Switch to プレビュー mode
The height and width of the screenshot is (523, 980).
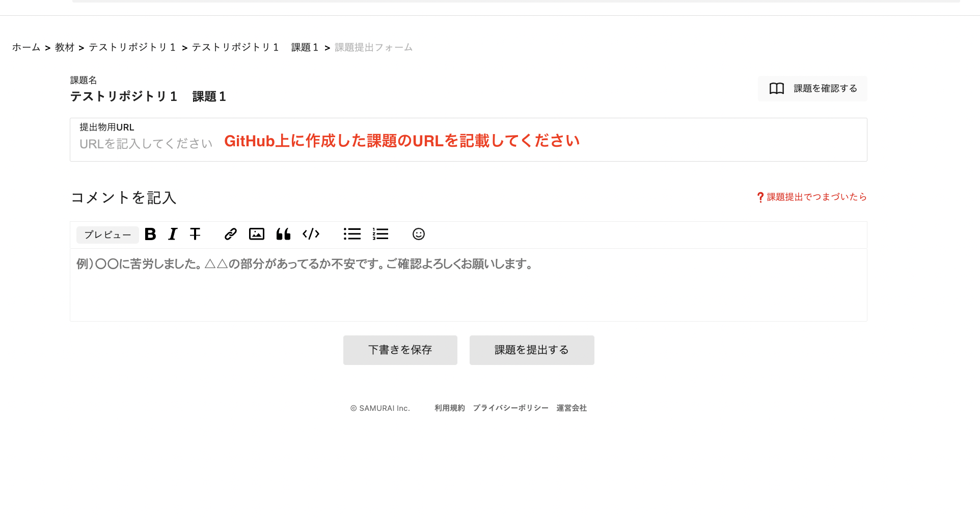[107, 235]
